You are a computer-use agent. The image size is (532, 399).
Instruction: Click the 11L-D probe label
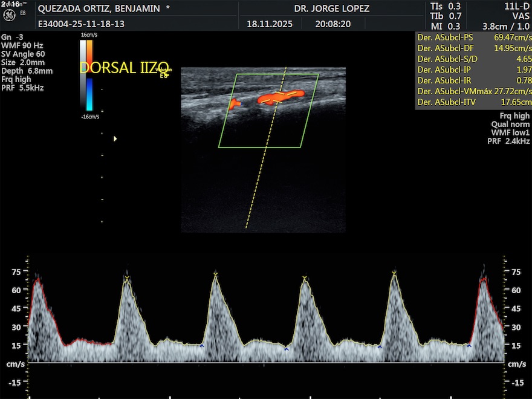pos(517,6)
